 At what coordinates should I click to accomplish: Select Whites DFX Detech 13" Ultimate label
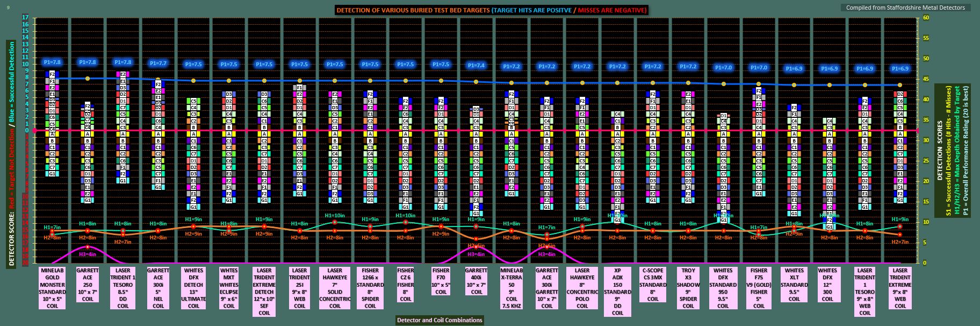193,288
